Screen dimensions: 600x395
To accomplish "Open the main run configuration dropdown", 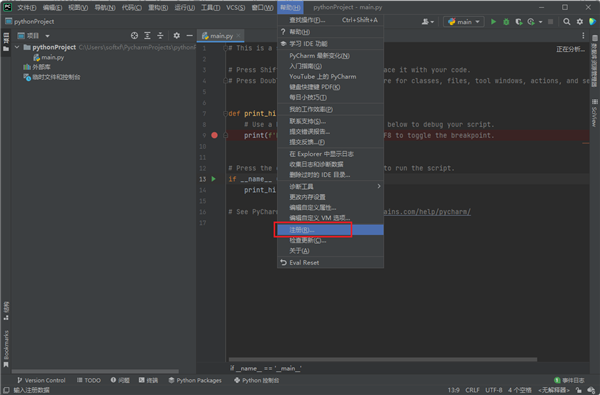I will click(x=463, y=22).
